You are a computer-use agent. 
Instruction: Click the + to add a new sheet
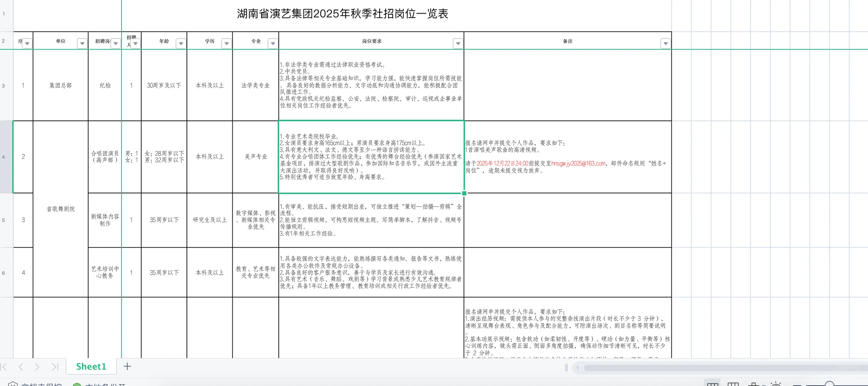click(128, 367)
